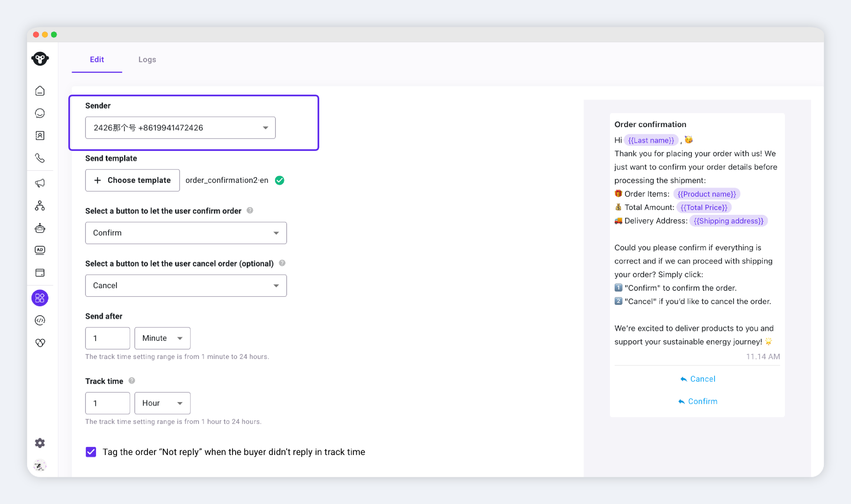Viewport: 851px width, 504px height.
Task: Open the chat conversations icon
Action: click(40, 113)
